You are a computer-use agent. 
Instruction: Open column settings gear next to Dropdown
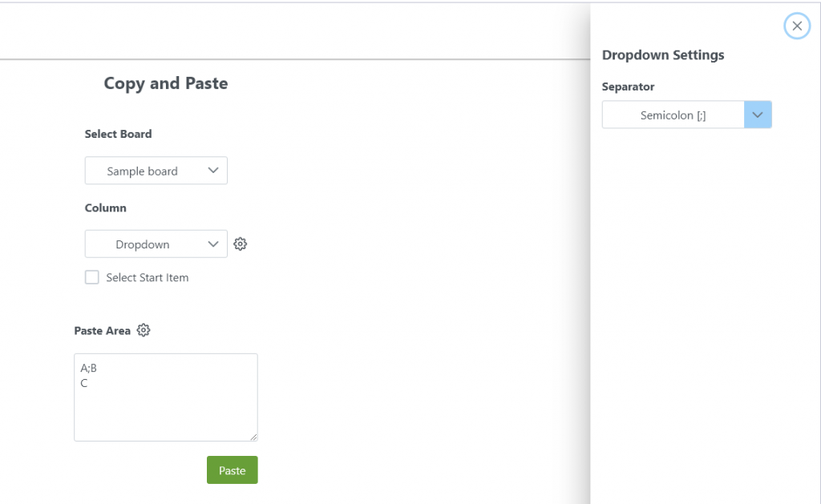coord(240,244)
